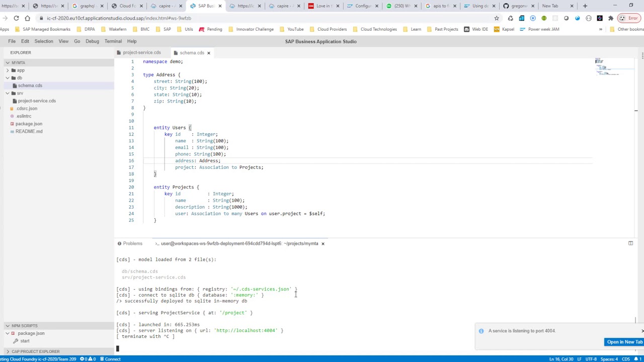Image resolution: width=644 pixels, height=362 pixels.
Task: Switch to the graphql browser tab
Action: [87, 6]
